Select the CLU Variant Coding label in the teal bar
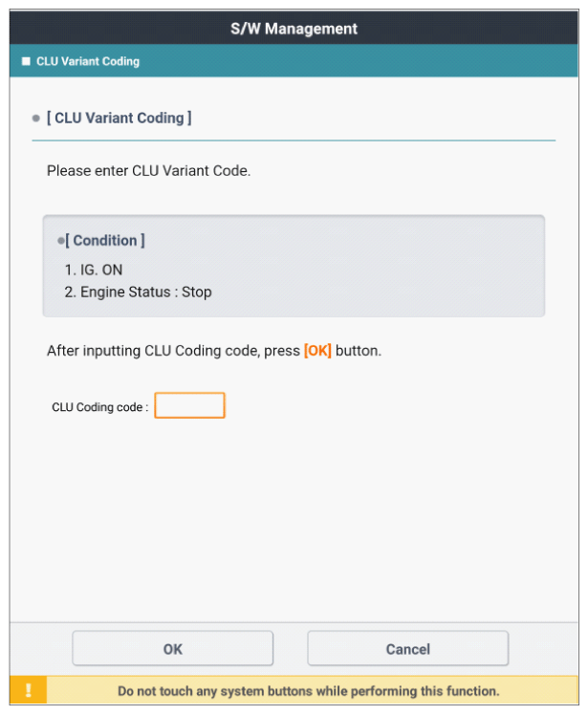The image size is (588, 715). point(88,61)
